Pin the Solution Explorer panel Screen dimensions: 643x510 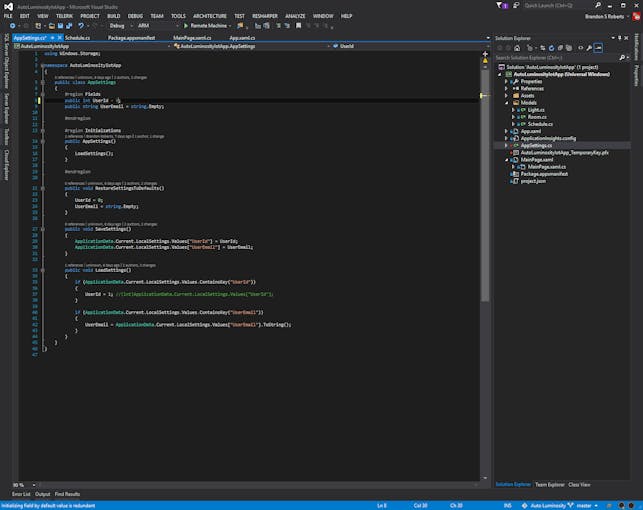620,38
